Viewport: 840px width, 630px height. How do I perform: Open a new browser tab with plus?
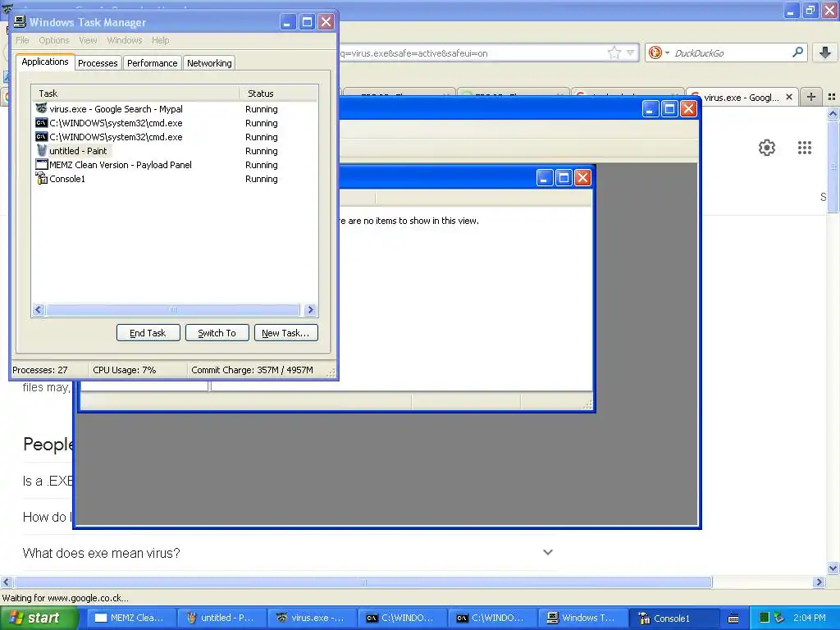[811, 97]
